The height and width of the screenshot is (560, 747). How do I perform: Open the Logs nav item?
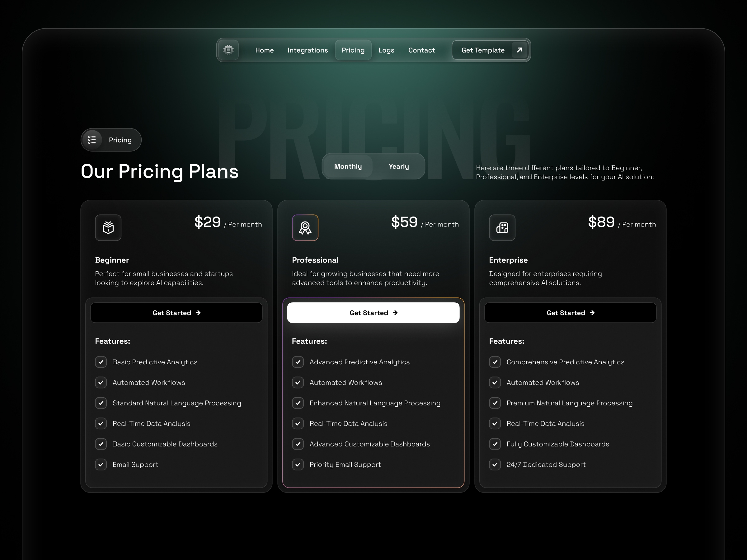pyautogui.click(x=386, y=50)
